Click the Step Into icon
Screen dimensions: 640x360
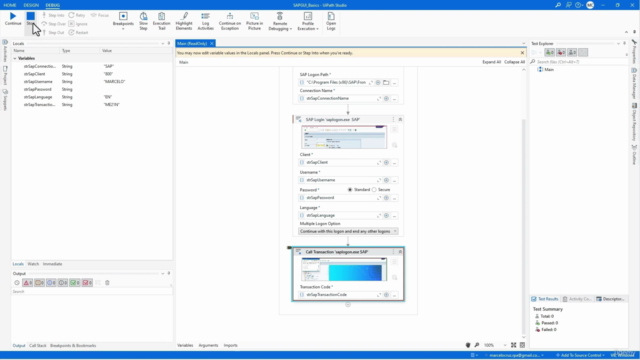click(x=44, y=15)
